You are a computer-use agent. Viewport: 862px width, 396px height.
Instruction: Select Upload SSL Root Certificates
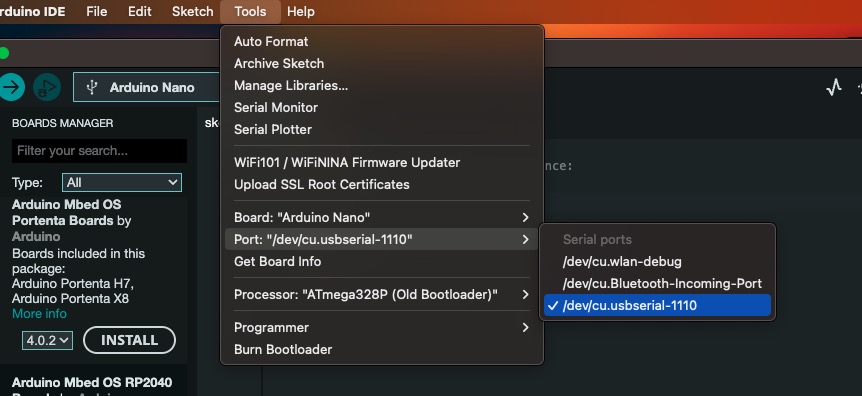(x=382, y=184)
